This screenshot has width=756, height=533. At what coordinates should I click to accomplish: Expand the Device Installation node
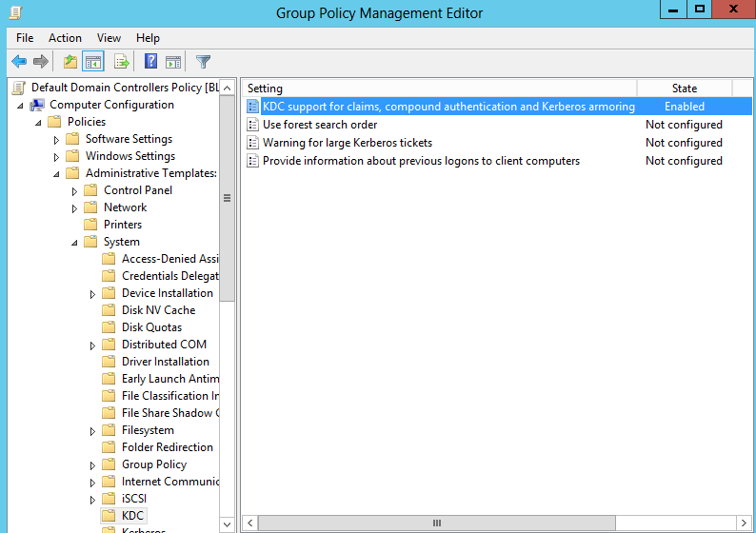[x=92, y=294]
